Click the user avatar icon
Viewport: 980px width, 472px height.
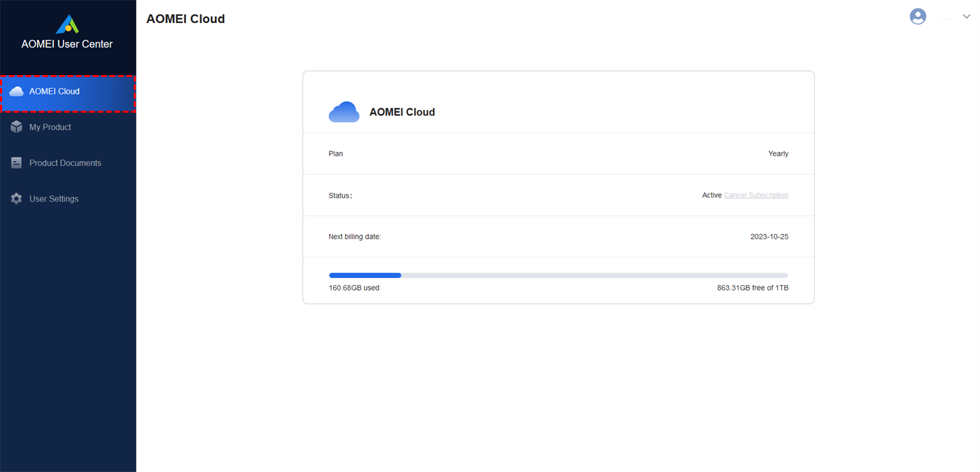click(918, 16)
